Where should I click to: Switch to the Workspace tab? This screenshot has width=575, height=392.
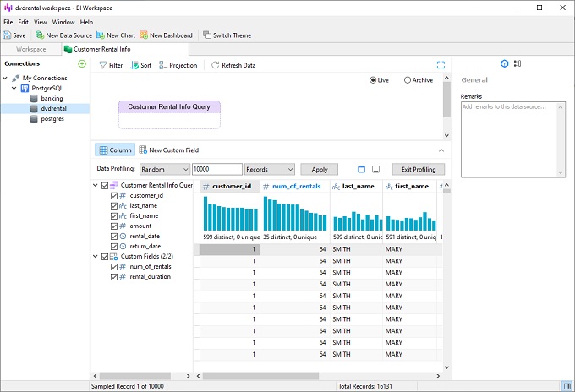pos(31,49)
